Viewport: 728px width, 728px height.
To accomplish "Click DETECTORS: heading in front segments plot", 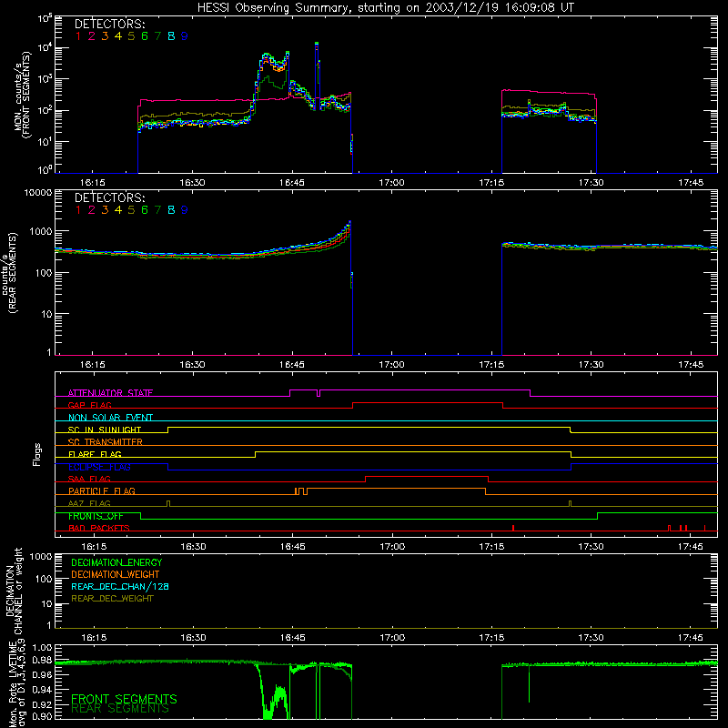I will click(110, 25).
